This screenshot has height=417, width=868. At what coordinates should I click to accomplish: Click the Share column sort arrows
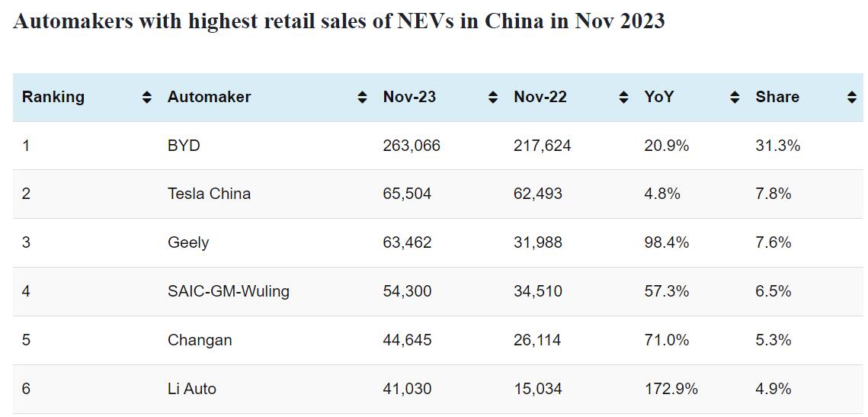pyautogui.click(x=851, y=98)
